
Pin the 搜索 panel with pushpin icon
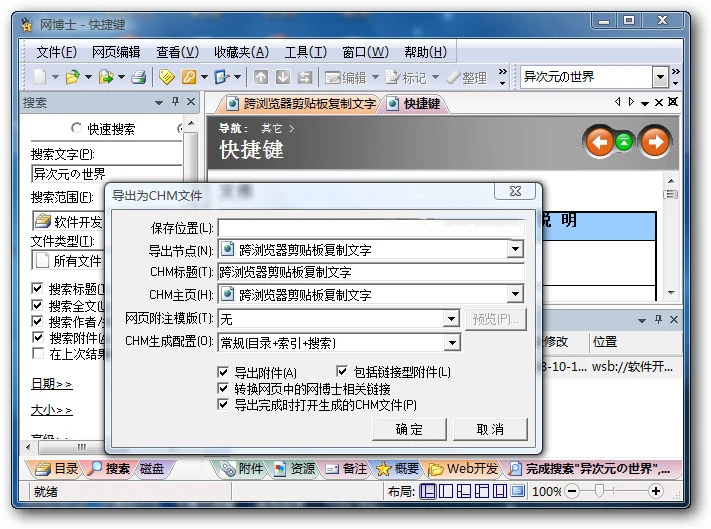(175, 102)
